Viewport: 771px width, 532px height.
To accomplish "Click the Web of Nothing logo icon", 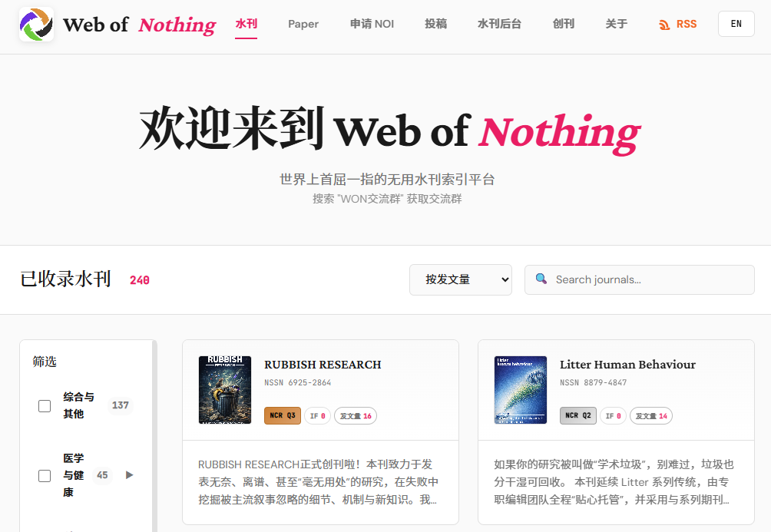I will coord(36,24).
